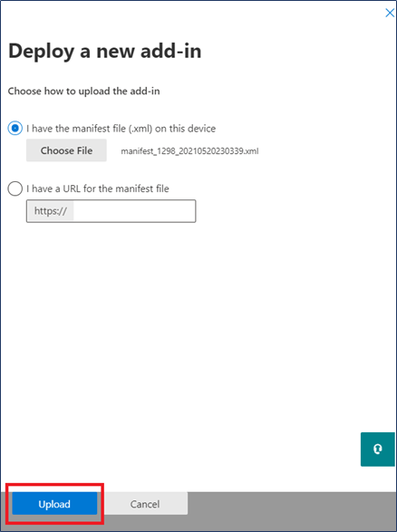This screenshot has height=532, width=397.
Task: Open the teal help support widget
Action: coord(378,450)
